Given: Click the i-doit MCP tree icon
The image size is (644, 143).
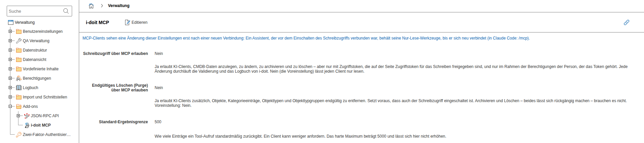Looking at the screenshot, I should tap(27, 125).
